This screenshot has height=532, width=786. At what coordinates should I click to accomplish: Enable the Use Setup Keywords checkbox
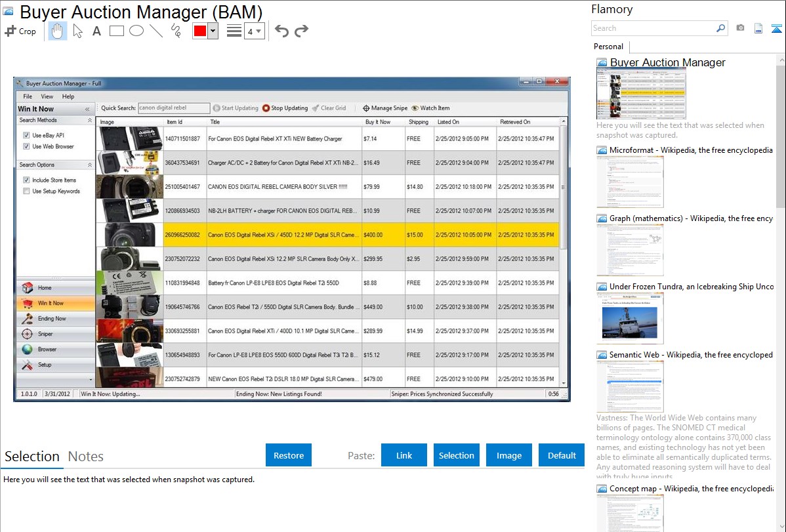tap(26, 191)
